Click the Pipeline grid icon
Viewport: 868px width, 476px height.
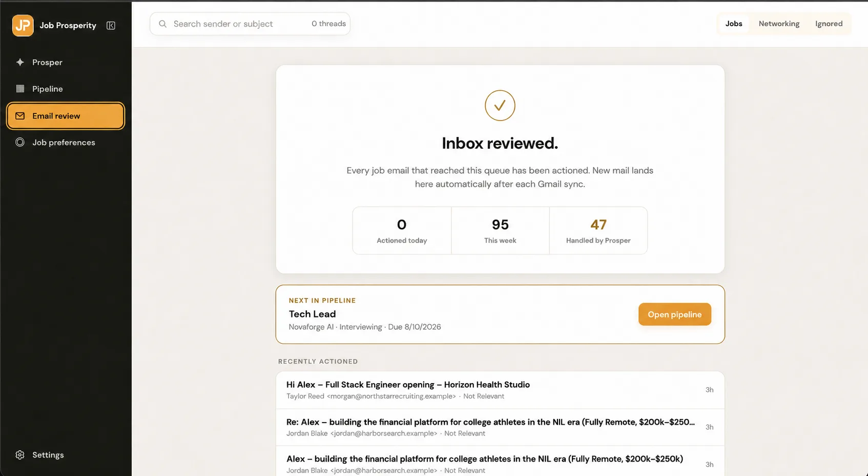[x=20, y=89]
